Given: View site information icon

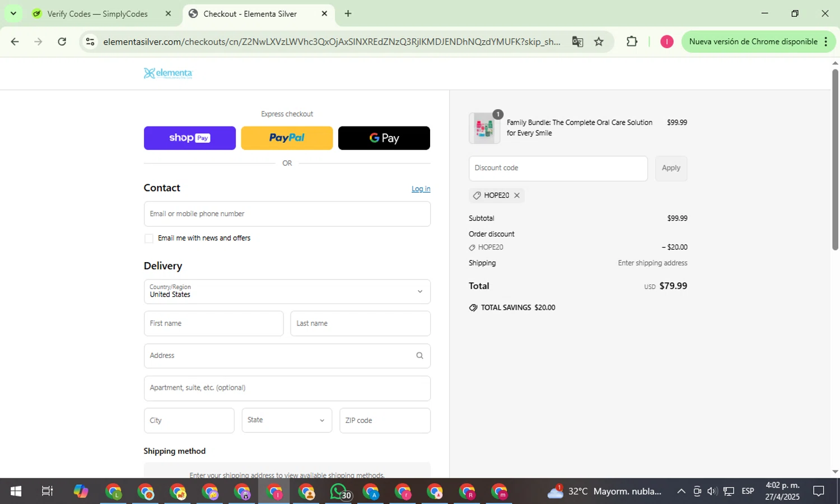Looking at the screenshot, I should coord(90,41).
